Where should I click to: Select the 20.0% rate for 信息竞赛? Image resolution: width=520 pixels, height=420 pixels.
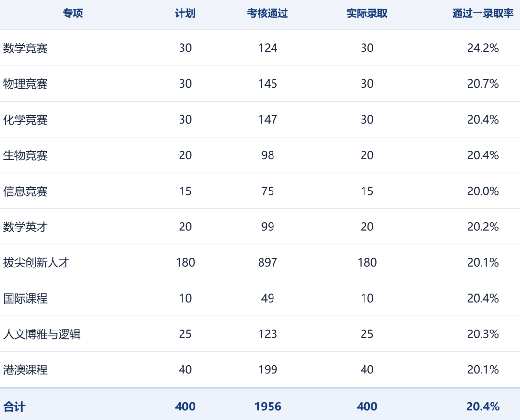click(483, 191)
